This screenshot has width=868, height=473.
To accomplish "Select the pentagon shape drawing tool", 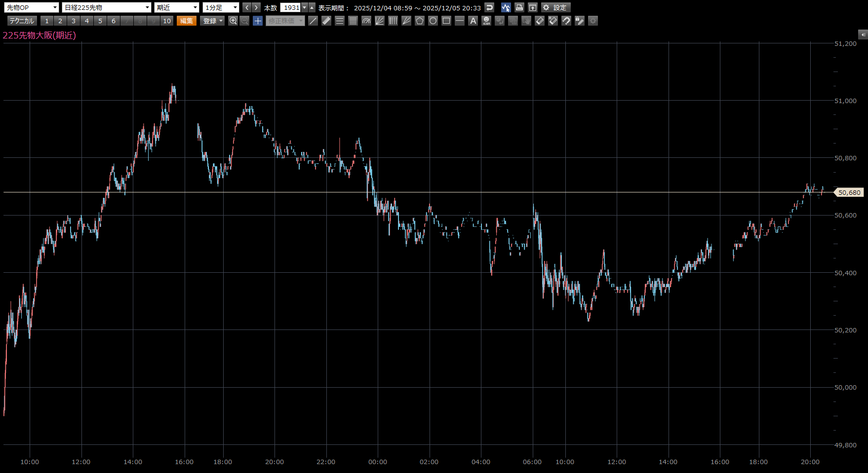I will pyautogui.click(x=420, y=21).
